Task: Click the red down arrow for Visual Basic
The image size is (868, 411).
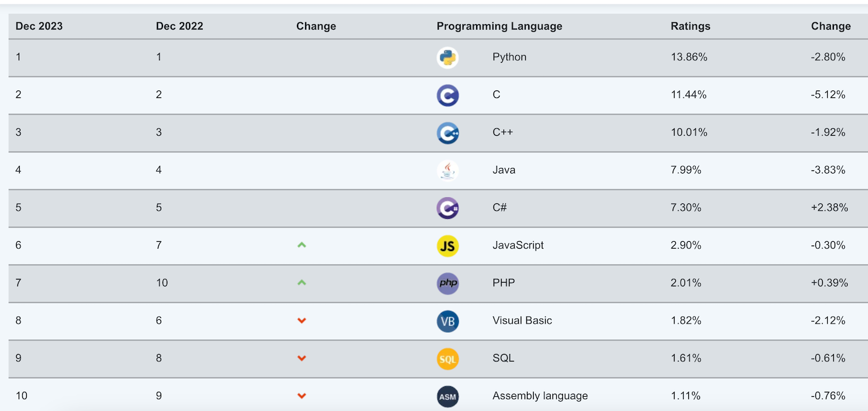Action: [x=301, y=320]
